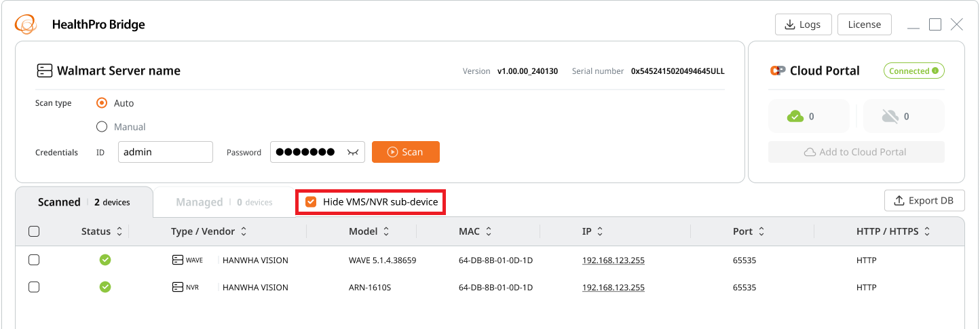
Task: Click the green status check for NVR row
Action: click(x=105, y=287)
